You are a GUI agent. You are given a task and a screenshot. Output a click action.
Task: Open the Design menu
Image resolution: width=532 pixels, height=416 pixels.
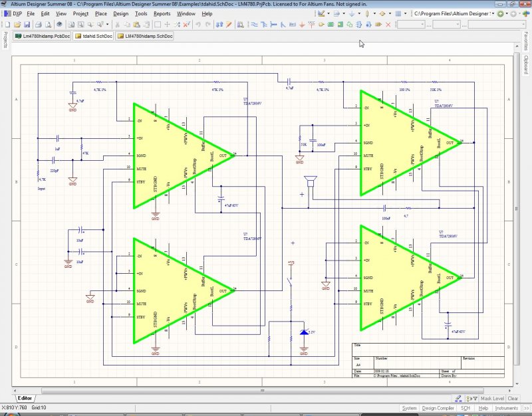coord(121,13)
